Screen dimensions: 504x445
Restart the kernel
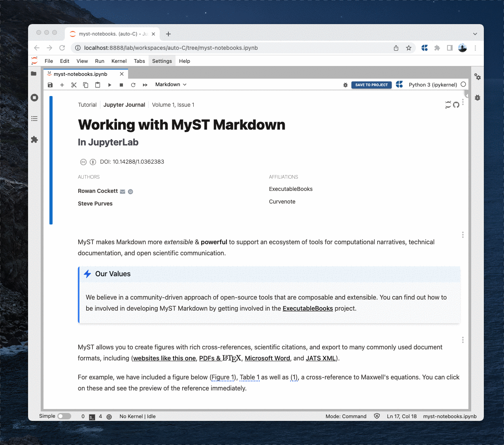click(133, 85)
